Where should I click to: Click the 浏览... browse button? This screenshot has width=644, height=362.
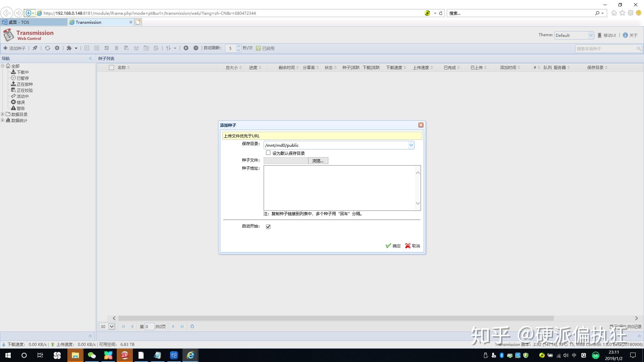(318, 161)
